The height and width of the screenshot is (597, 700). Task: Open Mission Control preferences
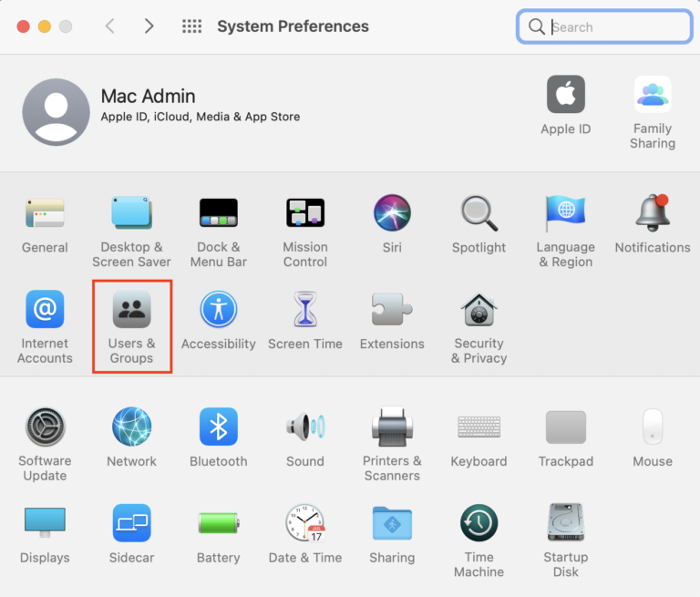click(x=305, y=213)
